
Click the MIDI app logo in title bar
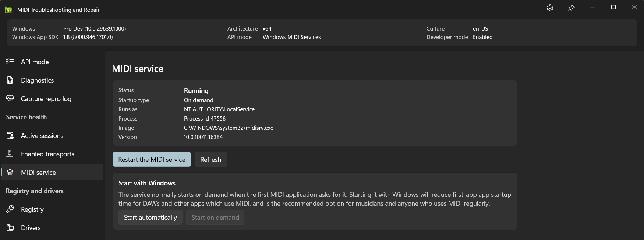(x=8, y=10)
